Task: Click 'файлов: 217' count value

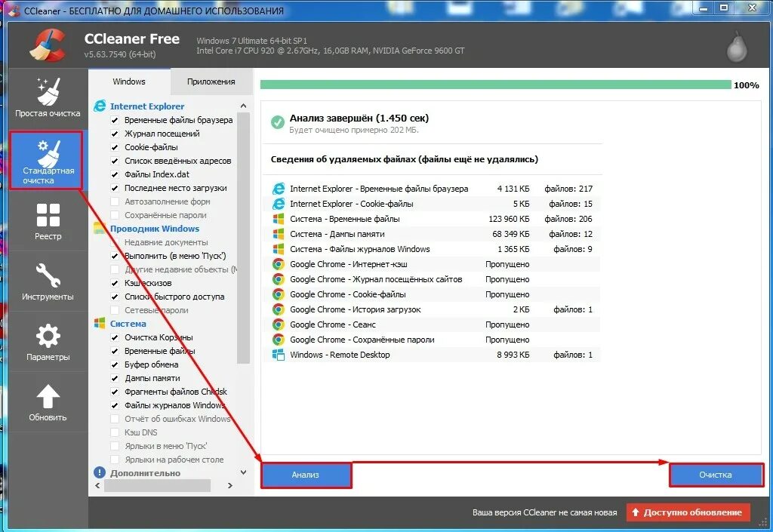Action: pos(568,189)
